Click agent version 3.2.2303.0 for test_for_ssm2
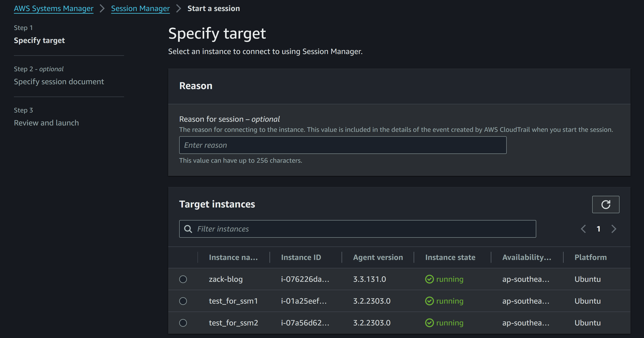Image resolution: width=644 pixels, height=338 pixels. (x=372, y=323)
